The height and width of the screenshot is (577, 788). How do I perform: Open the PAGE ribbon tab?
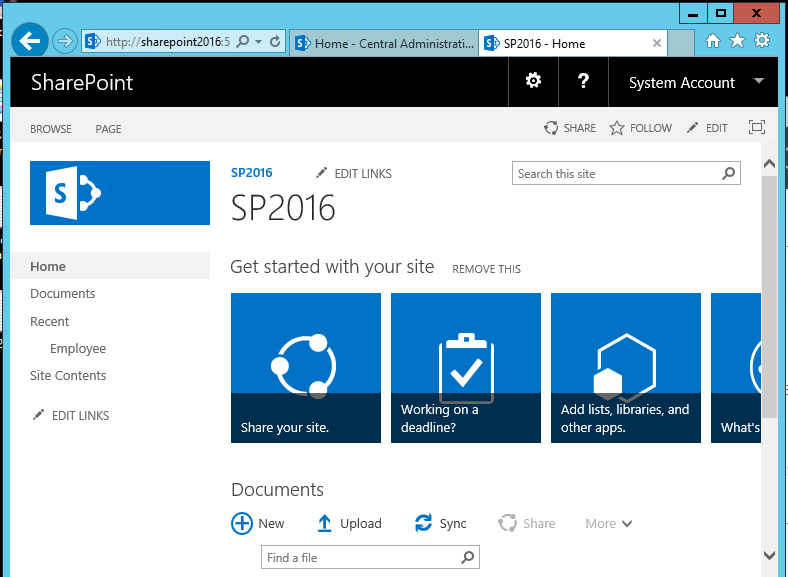(108, 129)
